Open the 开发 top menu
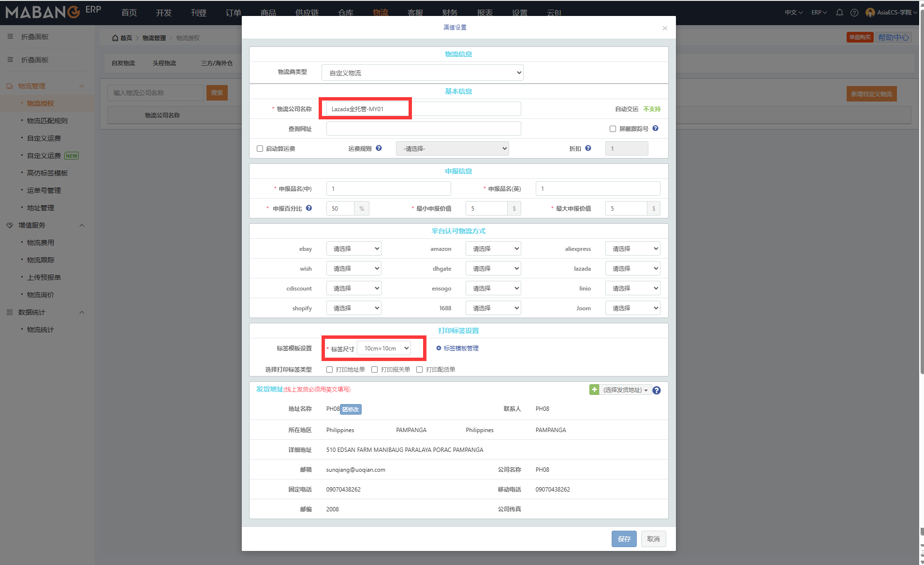924x565 pixels. (x=164, y=13)
